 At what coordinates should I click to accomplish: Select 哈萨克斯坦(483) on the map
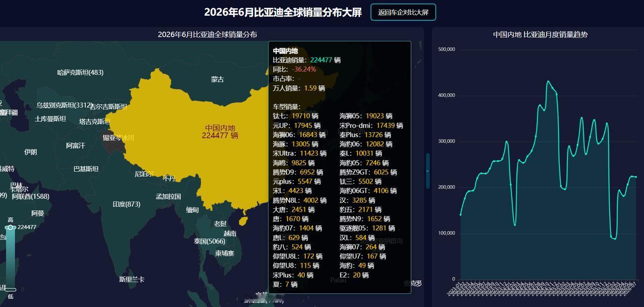tap(81, 73)
